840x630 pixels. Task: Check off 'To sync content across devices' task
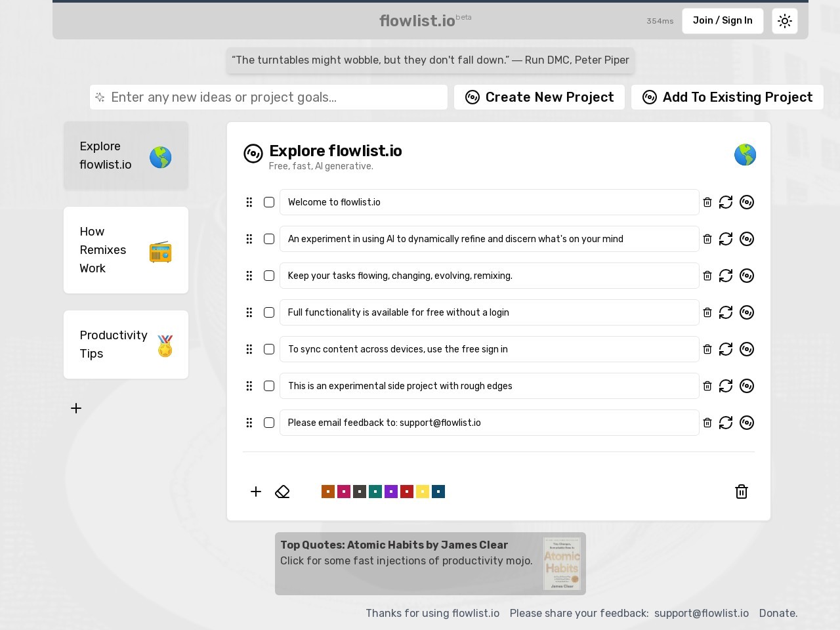tap(269, 349)
